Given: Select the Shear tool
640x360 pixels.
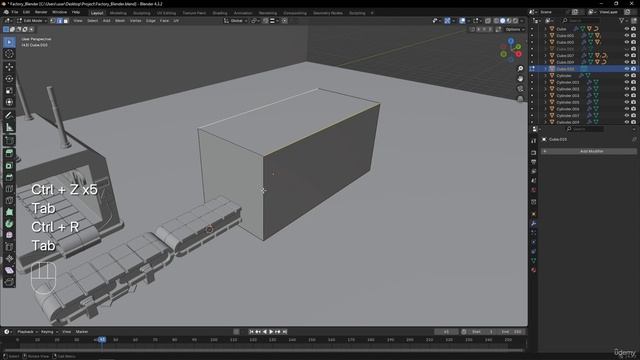Looking at the screenshot, I should pos(9,270).
